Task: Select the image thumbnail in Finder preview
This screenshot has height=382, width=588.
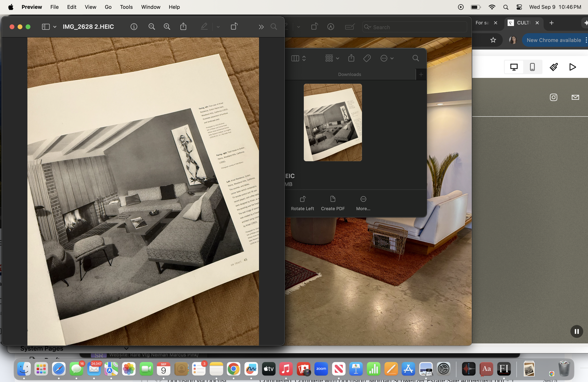Action: tap(333, 122)
